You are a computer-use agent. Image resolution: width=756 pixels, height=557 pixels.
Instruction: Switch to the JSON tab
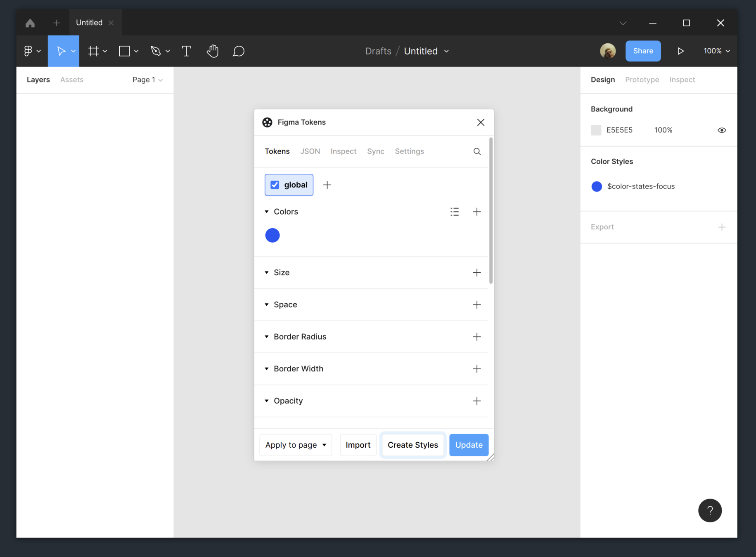[310, 151]
